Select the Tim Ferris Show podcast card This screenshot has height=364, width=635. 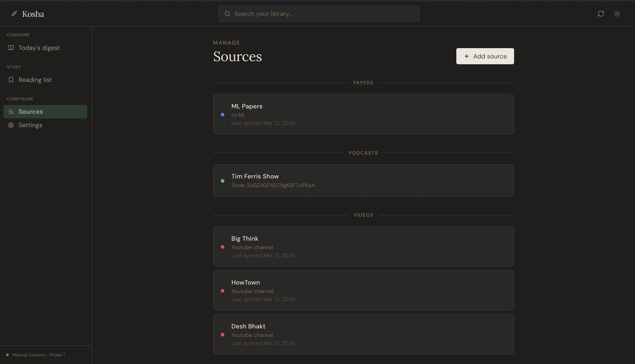coord(363,180)
